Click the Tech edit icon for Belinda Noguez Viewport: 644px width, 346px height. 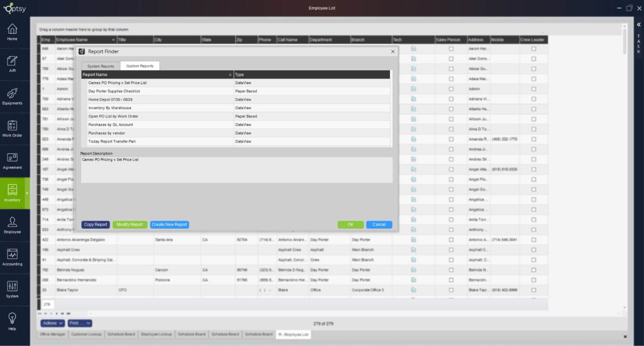coord(414,270)
